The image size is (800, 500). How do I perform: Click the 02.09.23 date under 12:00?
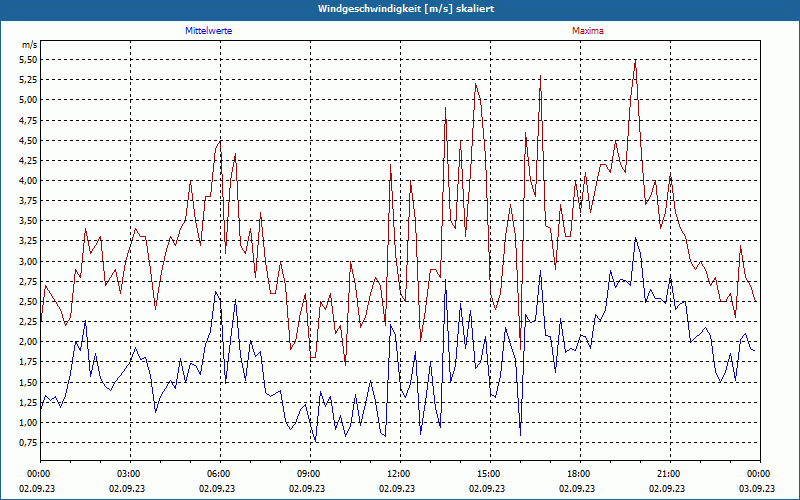397,488
